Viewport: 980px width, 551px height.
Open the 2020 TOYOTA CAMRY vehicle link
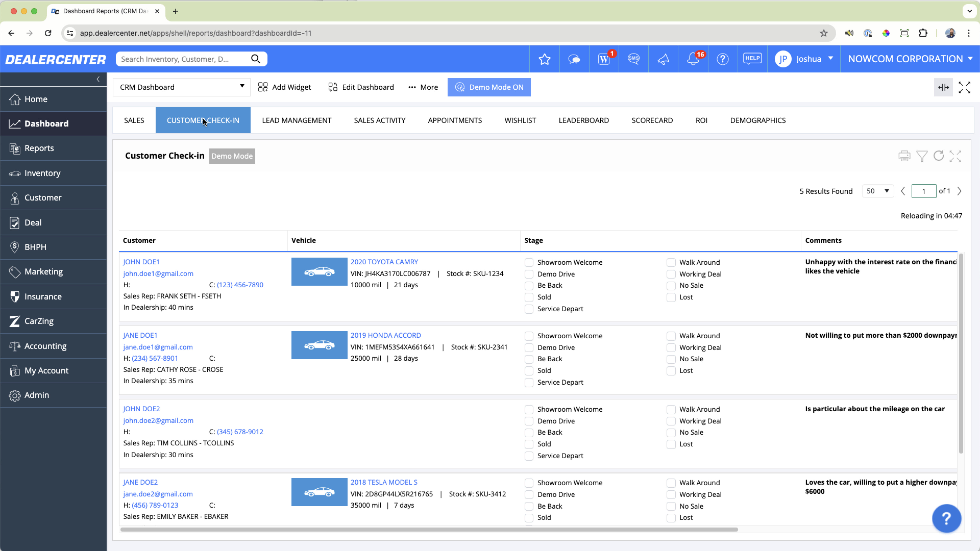click(384, 261)
